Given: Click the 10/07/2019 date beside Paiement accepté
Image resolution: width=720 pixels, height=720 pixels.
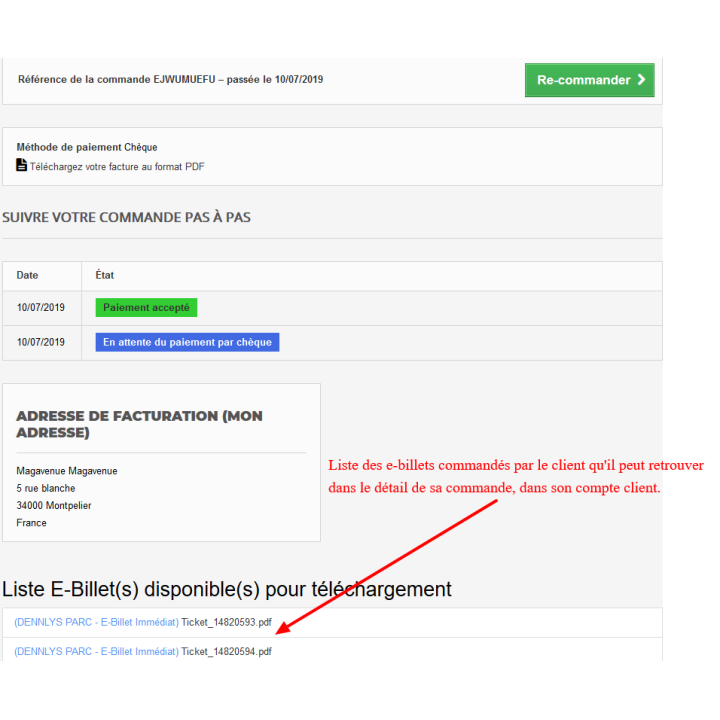Looking at the screenshot, I should [41, 308].
